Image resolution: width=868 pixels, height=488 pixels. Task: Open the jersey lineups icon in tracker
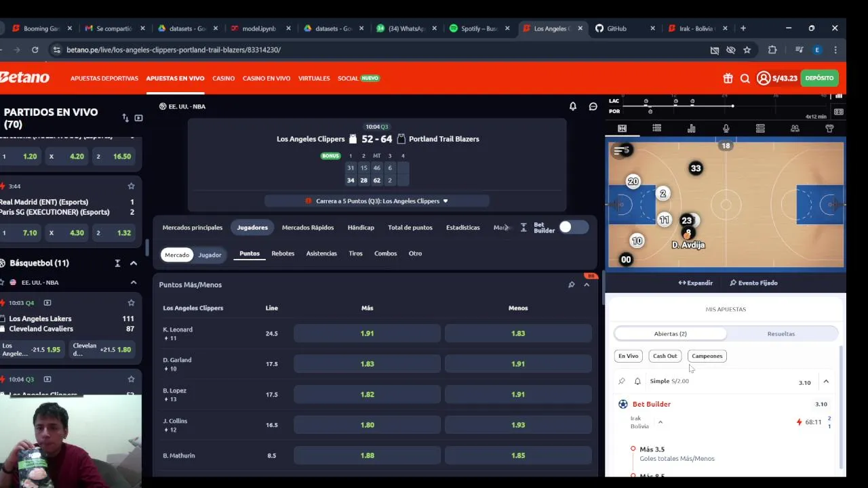829,128
